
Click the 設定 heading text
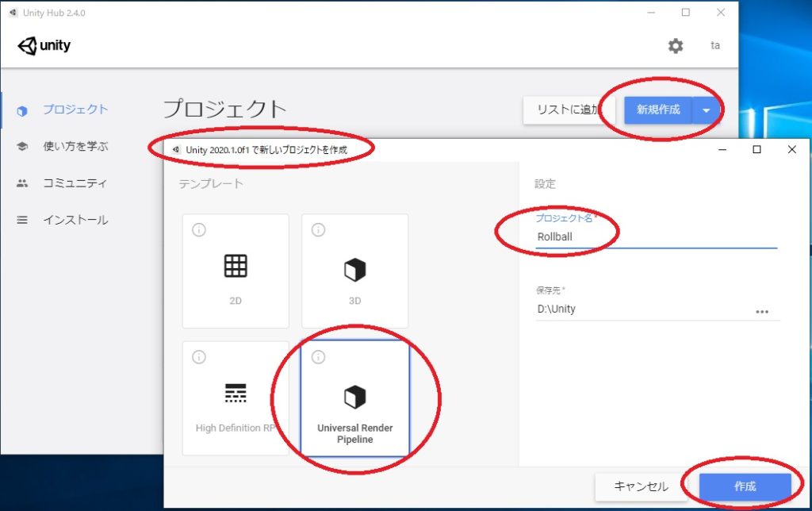pyautogui.click(x=545, y=183)
